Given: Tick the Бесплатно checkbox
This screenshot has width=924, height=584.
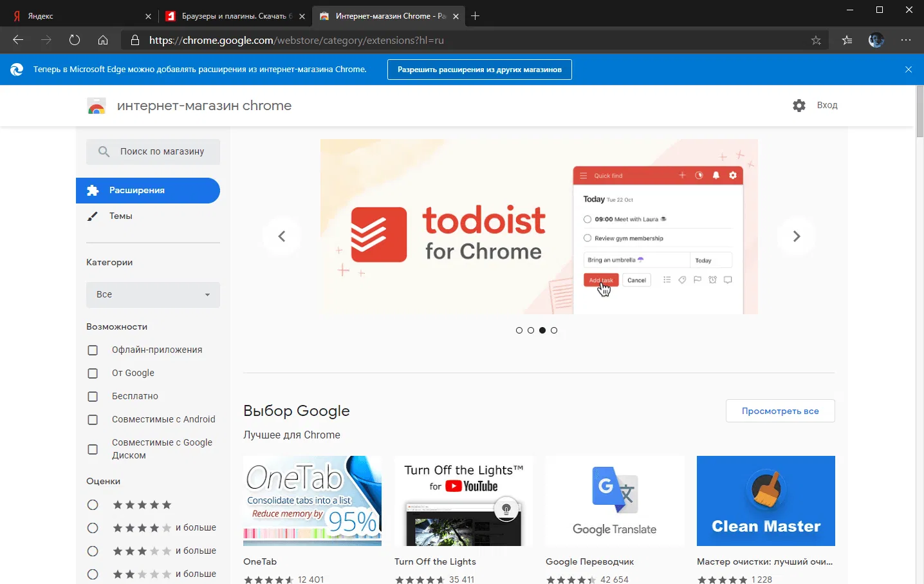Looking at the screenshot, I should click(x=93, y=397).
